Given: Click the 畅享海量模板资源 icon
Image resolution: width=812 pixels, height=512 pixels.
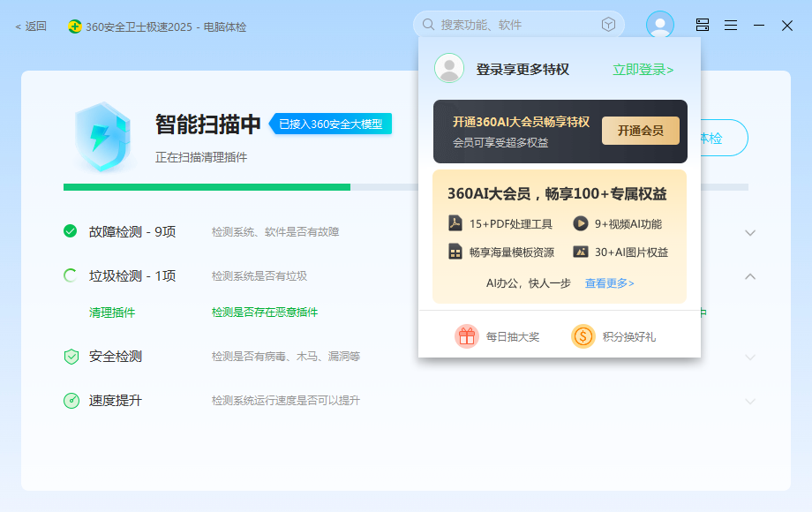Looking at the screenshot, I should coord(456,252).
